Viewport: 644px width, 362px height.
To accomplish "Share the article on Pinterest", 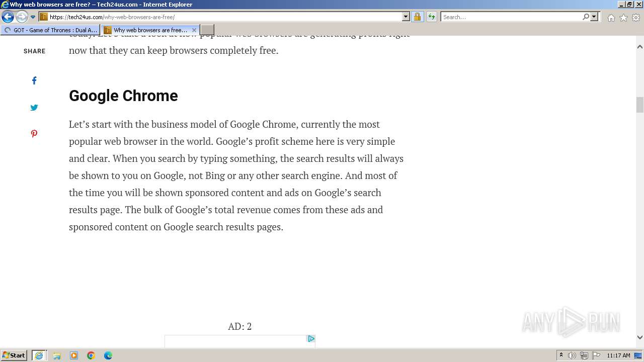I will [34, 134].
